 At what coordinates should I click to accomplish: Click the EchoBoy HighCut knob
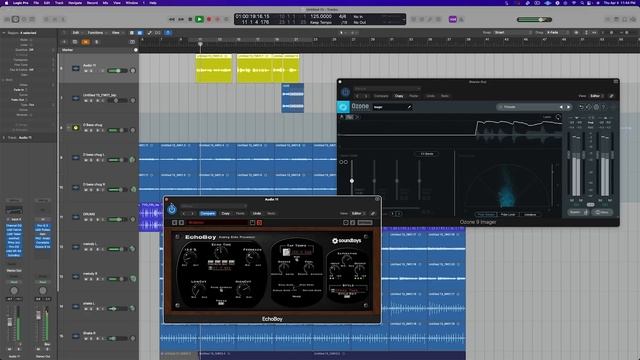[x=243, y=289]
